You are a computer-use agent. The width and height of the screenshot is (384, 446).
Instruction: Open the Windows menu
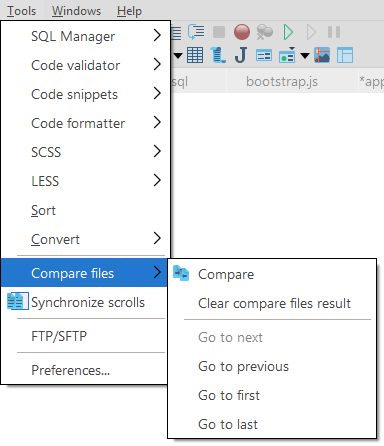(76, 11)
